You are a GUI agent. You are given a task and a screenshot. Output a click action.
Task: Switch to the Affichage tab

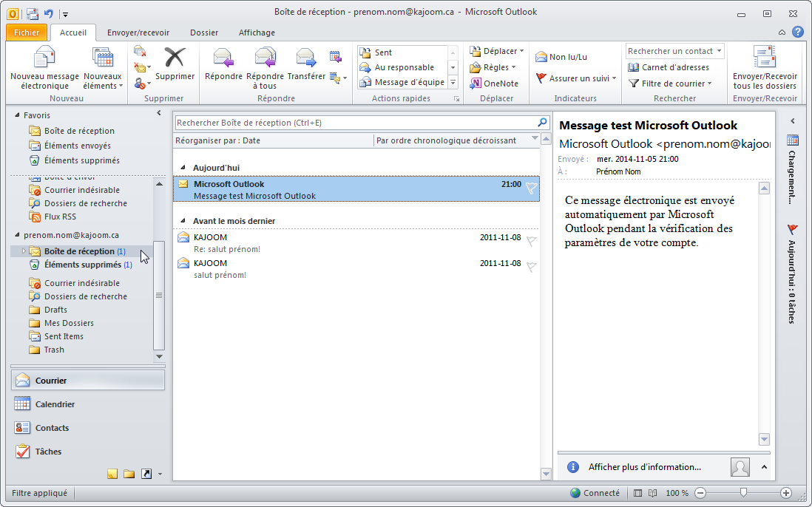[x=257, y=32]
